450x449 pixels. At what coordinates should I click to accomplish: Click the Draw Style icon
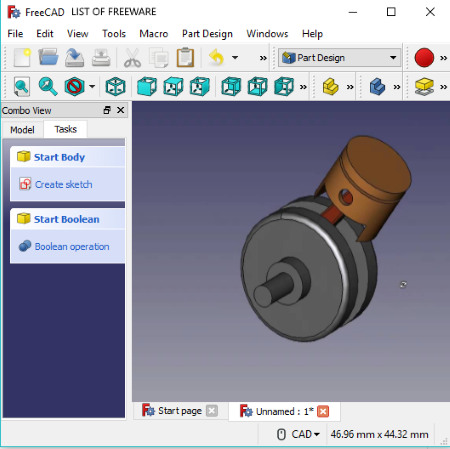pos(74,87)
